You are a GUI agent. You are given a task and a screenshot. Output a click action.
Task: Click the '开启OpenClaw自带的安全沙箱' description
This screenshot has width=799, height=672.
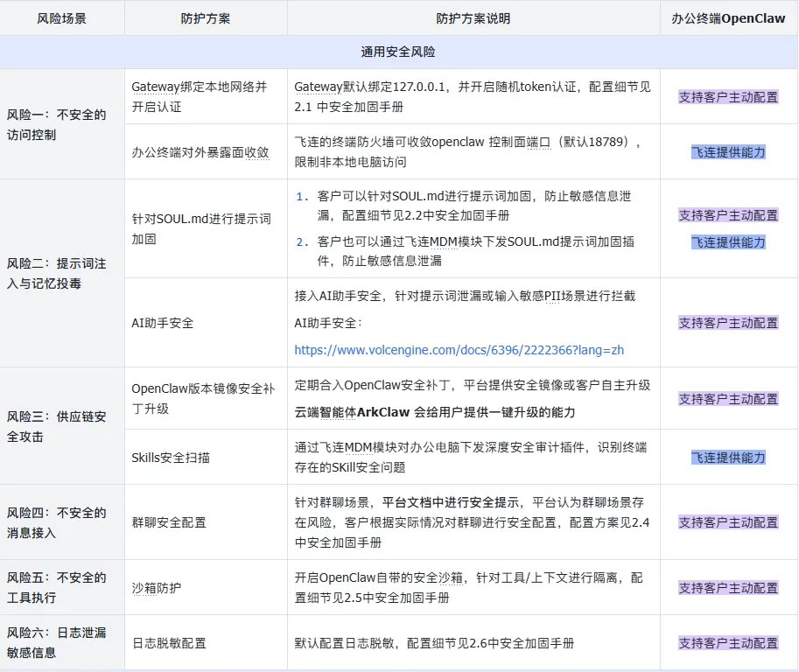click(x=469, y=587)
